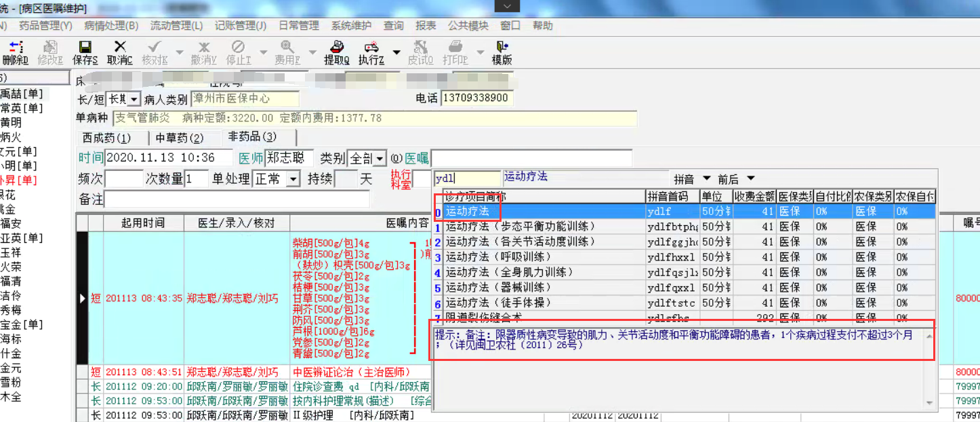Click the 提取Q extract toolbar icon
980x422 pixels.
(x=336, y=52)
